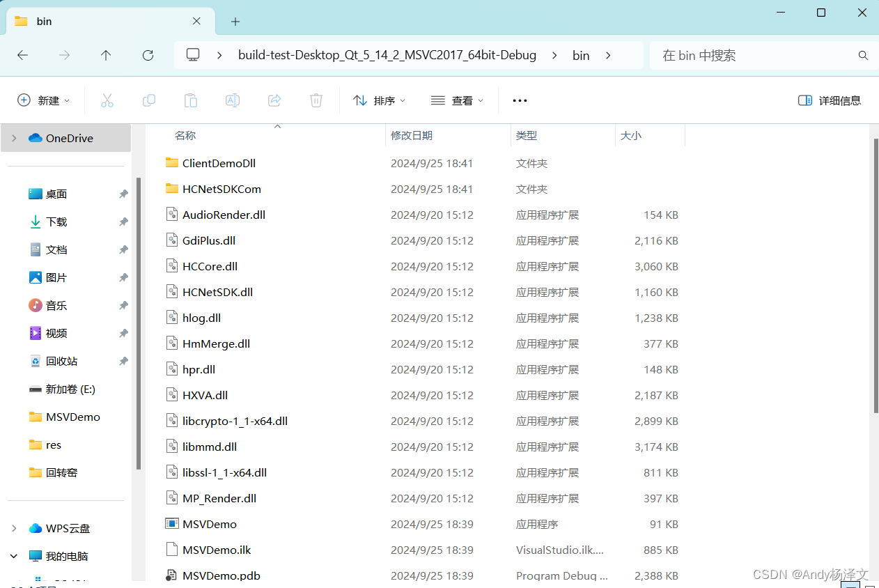Click the navigation pane scrollbar
Viewport: 879px width, 588px height.
139,324
